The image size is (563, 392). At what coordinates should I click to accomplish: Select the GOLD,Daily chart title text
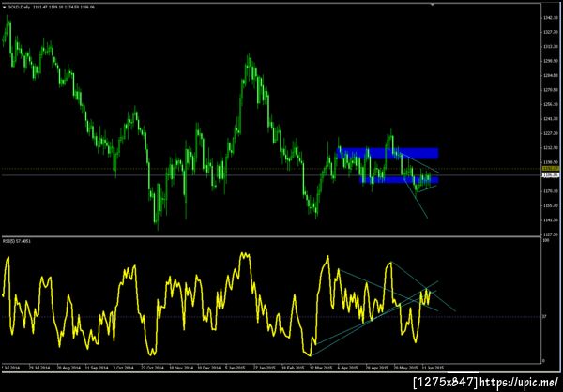20,7
